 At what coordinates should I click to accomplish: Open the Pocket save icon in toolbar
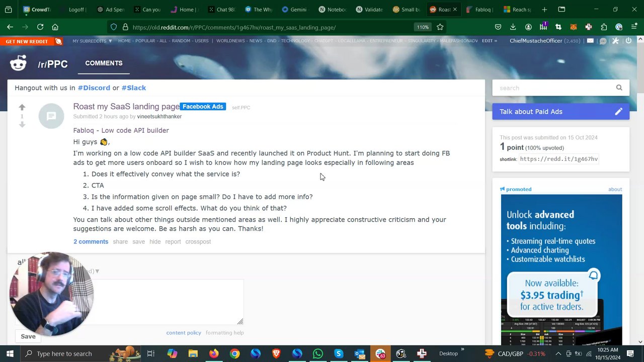pos(498,27)
